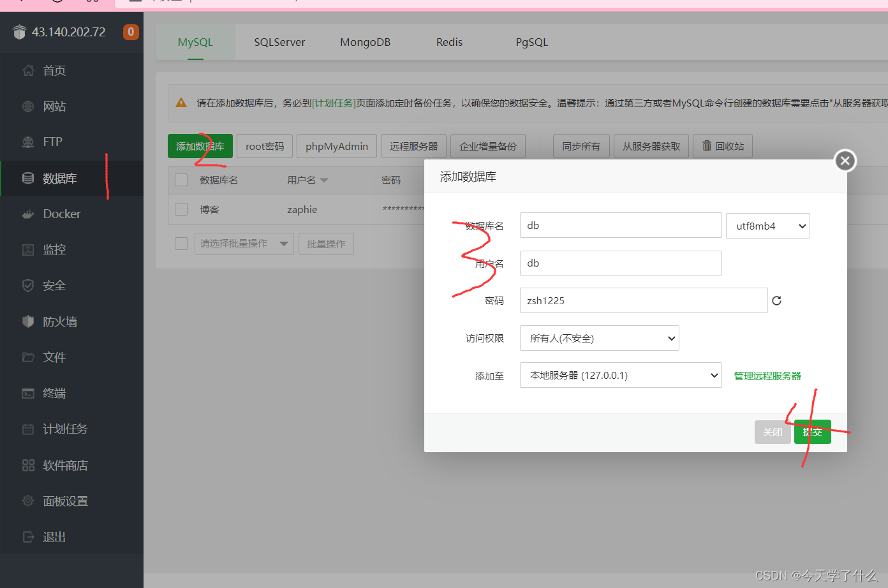The height and width of the screenshot is (588, 888).
Task: Open phpMyAdmin button
Action: 337,146
